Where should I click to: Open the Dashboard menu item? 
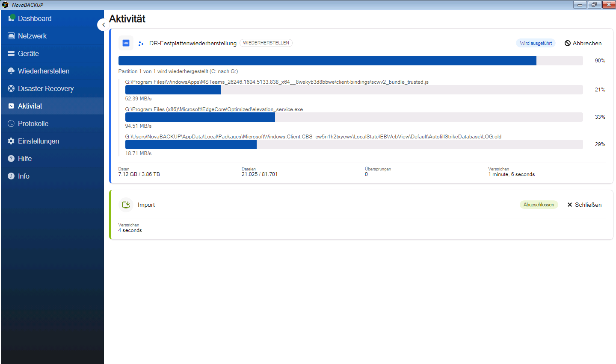pos(52,18)
